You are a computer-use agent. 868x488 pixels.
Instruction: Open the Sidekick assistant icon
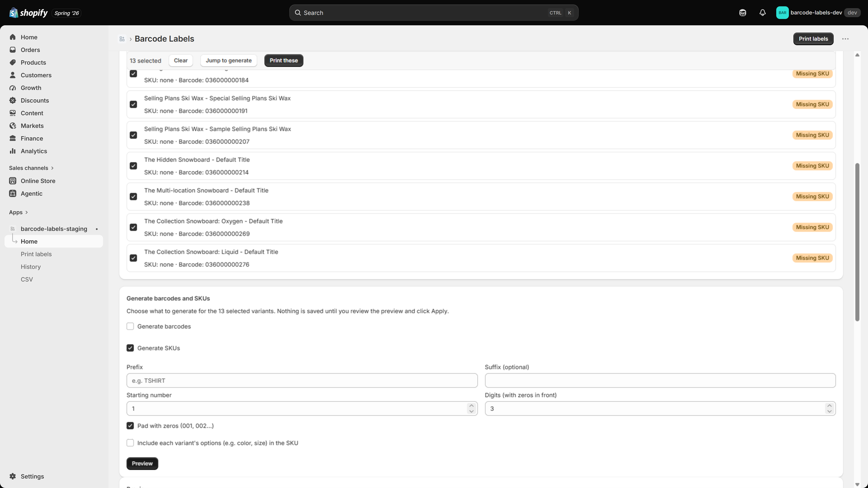pyautogui.click(x=743, y=13)
